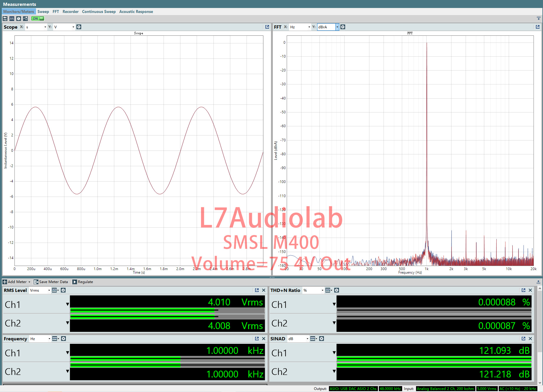This screenshot has width=543, height=392.
Task: Open FFT Y unit dBrA dropdown
Action: 328,27
